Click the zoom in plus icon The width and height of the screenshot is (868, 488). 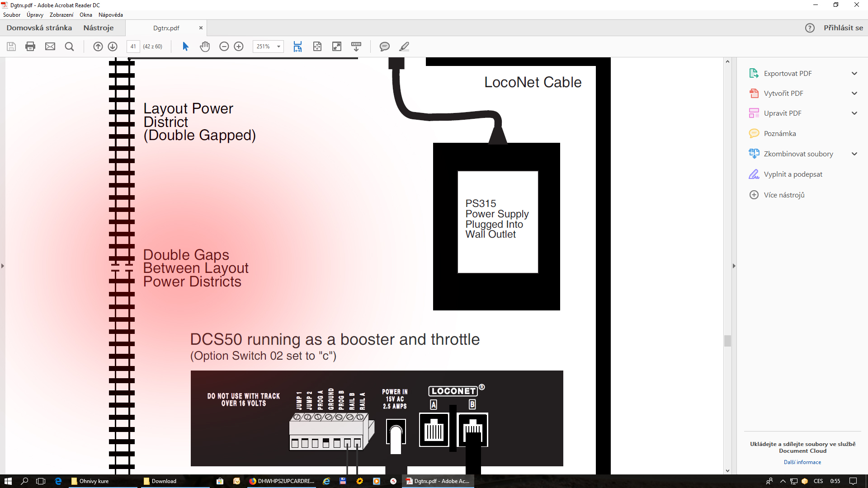(239, 47)
